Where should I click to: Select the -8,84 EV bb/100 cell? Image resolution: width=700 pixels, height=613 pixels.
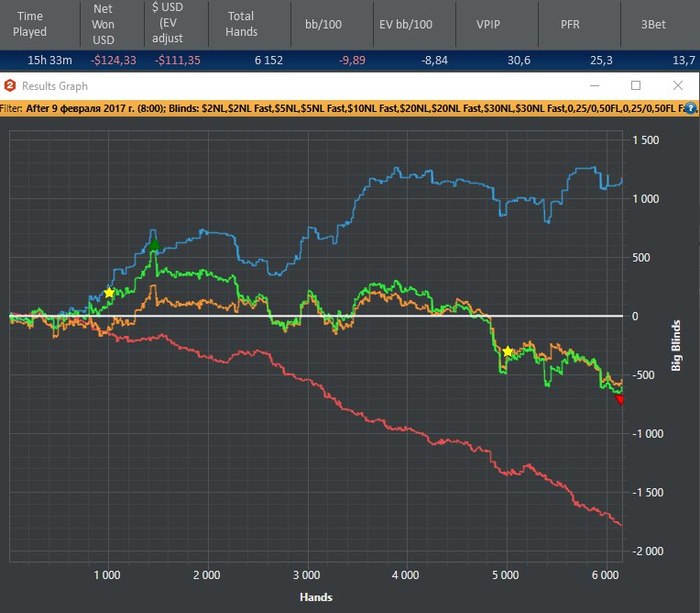coord(434,60)
